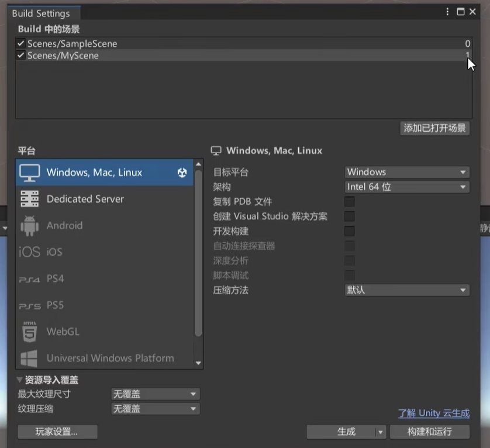This screenshot has width=490, height=448.
Task: Click the 构建和运行 button
Action: click(x=430, y=432)
